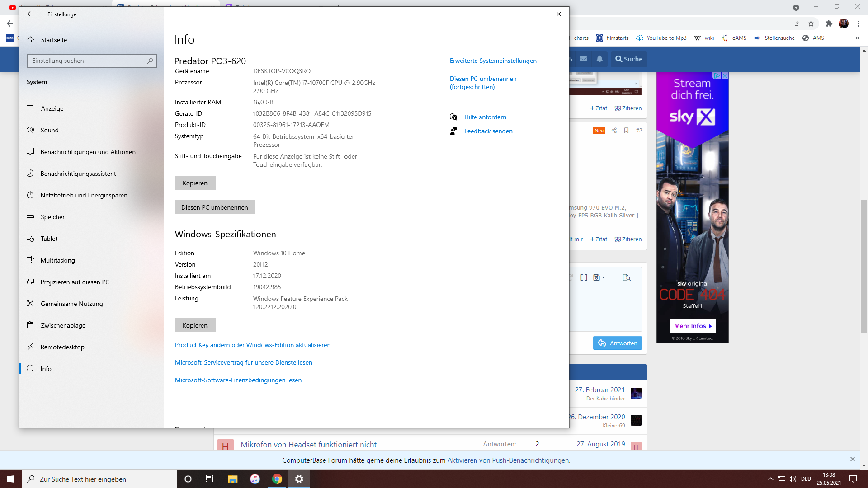The width and height of the screenshot is (868, 488).
Task: Open Zwischenablage clipboard settings
Action: coord(63,325)
